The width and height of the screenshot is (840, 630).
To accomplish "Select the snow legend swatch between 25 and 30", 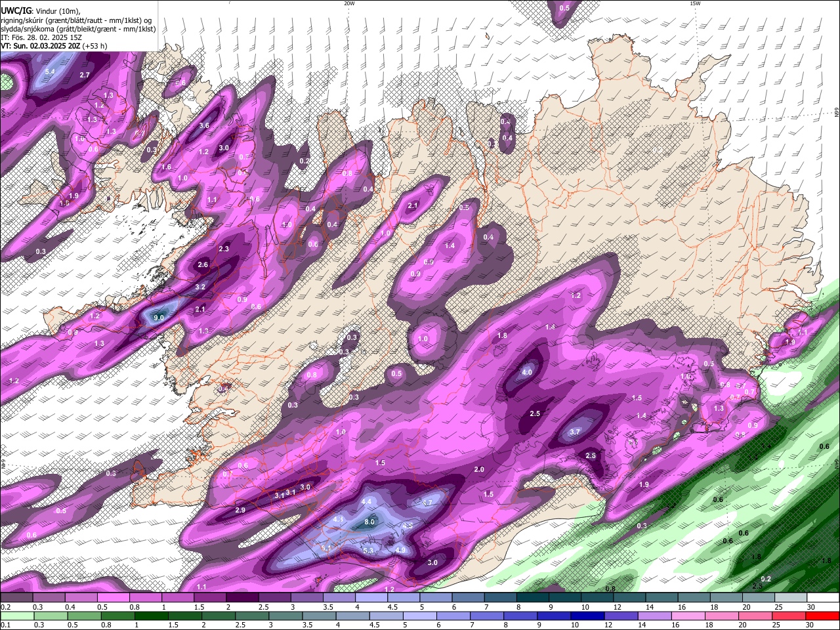I will (791, 598).
